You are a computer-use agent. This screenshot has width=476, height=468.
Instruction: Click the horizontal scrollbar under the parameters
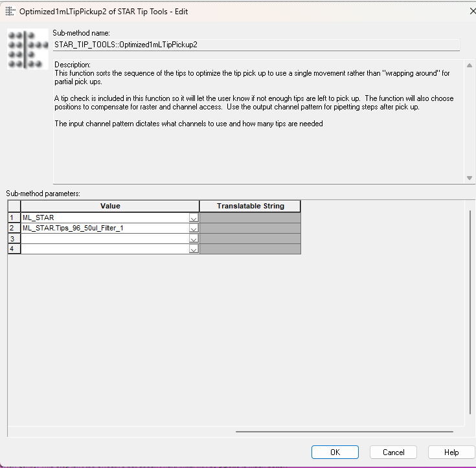(343, 430)
